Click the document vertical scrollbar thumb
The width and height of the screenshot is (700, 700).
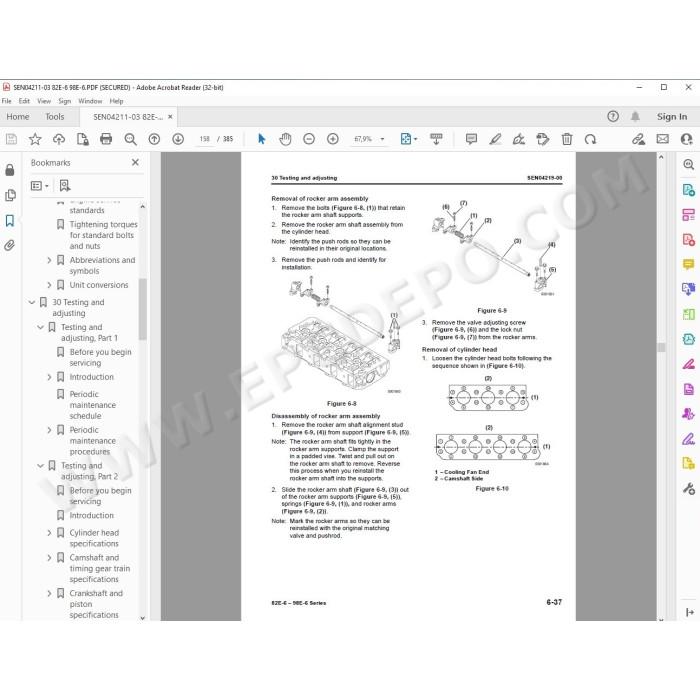[661, 347]
